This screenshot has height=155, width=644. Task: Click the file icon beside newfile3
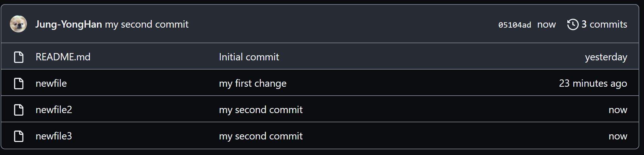click(19, 136)
